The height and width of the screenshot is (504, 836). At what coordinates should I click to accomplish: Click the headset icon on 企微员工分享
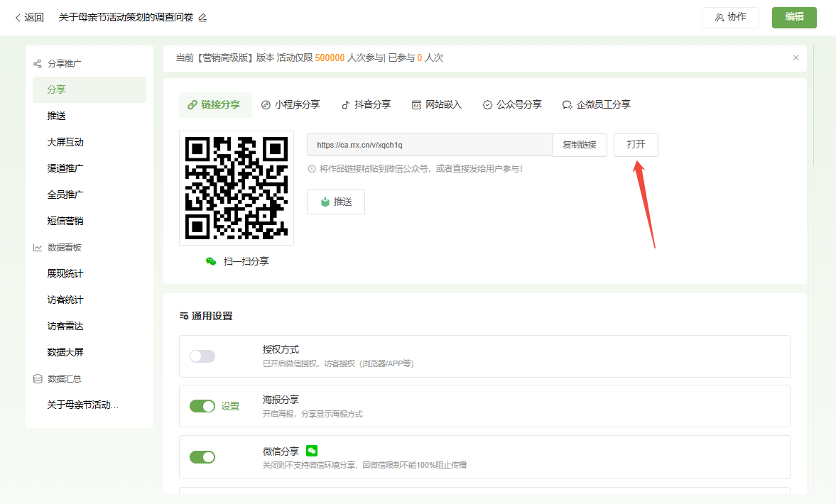pos(568,105)
